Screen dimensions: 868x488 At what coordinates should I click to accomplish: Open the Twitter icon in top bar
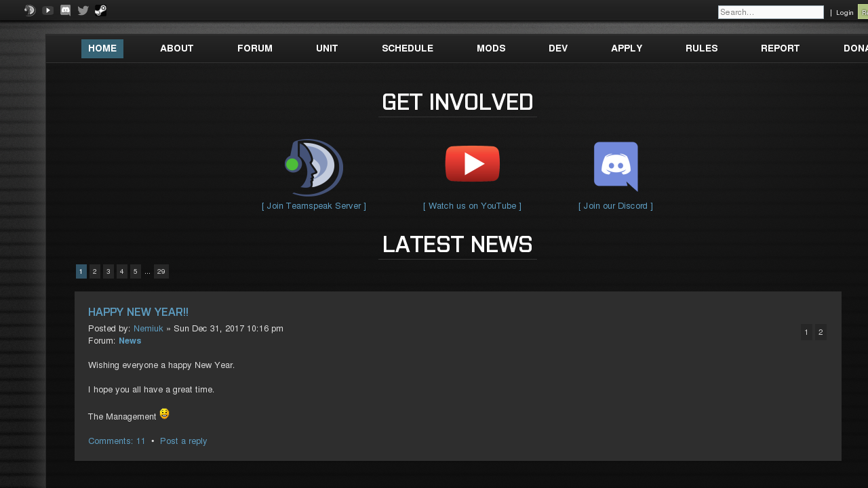pyautogui.click(x=83, y=10)
